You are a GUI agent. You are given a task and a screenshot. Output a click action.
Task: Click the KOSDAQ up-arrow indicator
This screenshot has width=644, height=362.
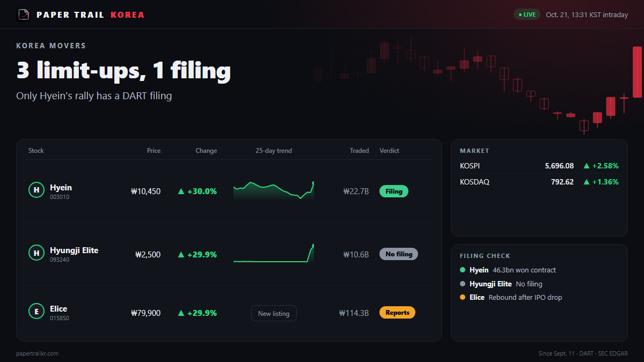tap(587, 182)
